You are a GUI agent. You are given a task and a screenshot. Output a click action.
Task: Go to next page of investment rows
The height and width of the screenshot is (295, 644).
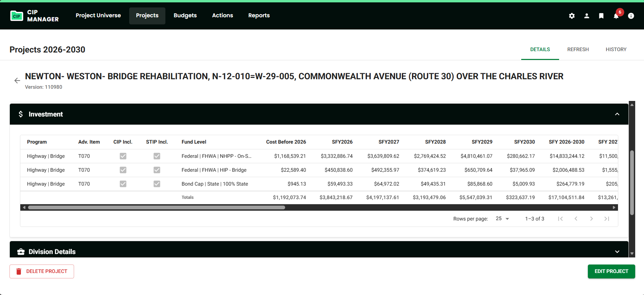pos(591,219)
